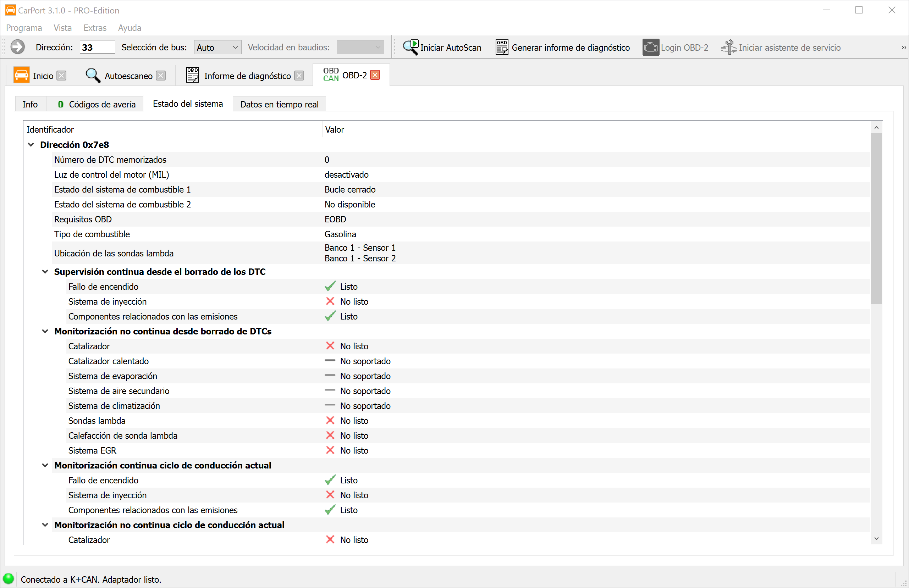Open the Extras menu
Screen dimensions: 909x588
[95, 28]
